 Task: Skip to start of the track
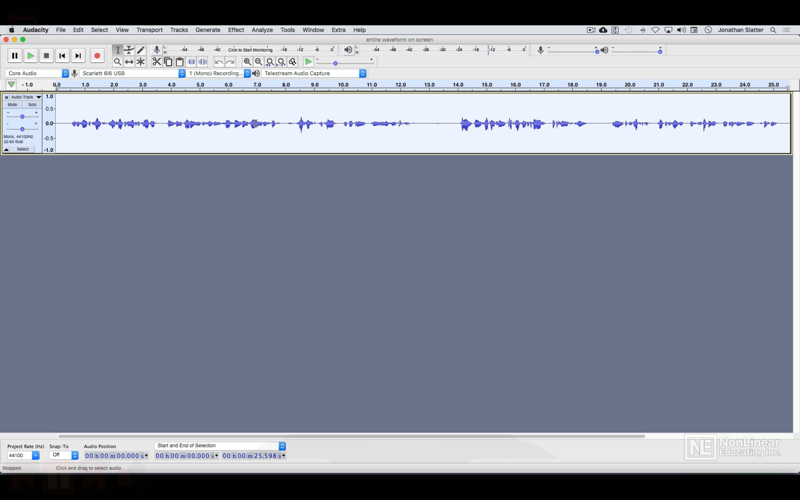62,56
